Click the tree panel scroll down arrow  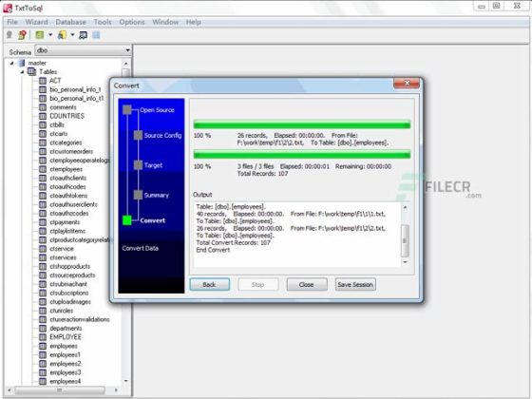point(125,381)
